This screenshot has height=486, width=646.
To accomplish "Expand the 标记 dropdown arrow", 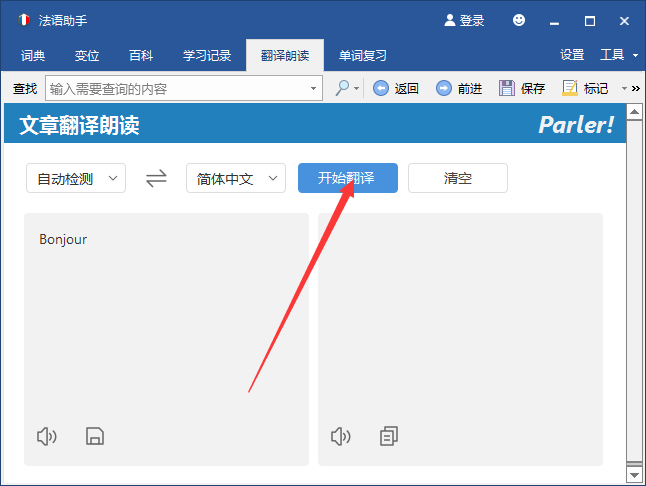I will [x=624, y=88].
